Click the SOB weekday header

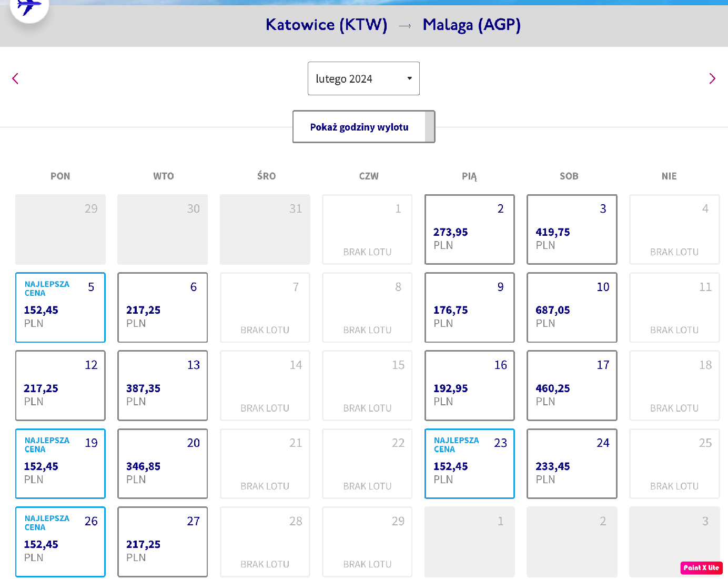pyautogui.click(x=569, y=176)
